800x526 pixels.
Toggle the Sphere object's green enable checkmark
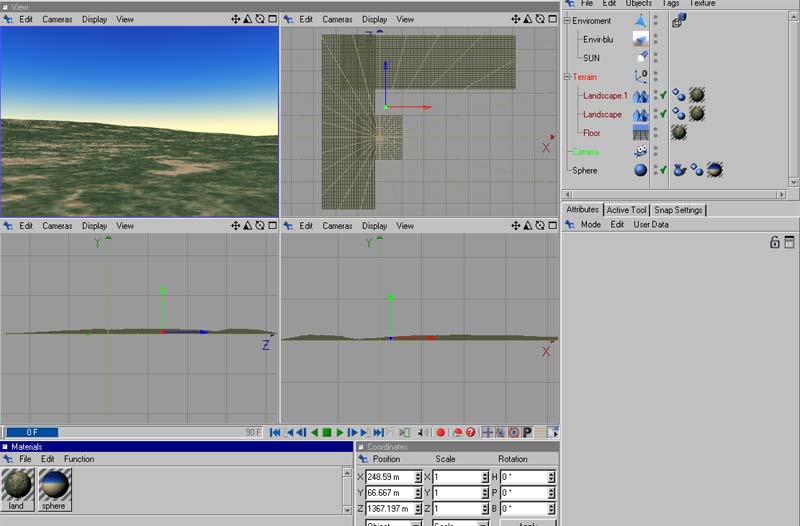663,170
